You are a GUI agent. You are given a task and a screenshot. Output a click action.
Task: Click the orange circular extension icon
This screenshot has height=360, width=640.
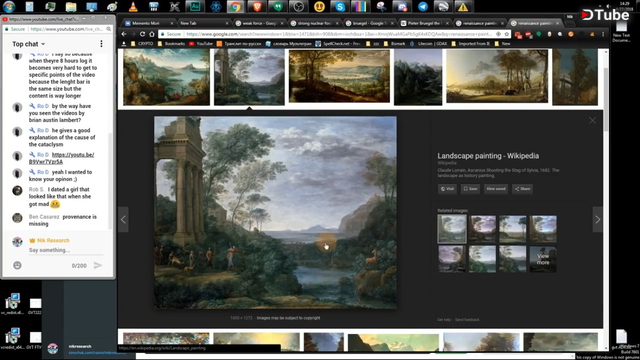point(571,34)
